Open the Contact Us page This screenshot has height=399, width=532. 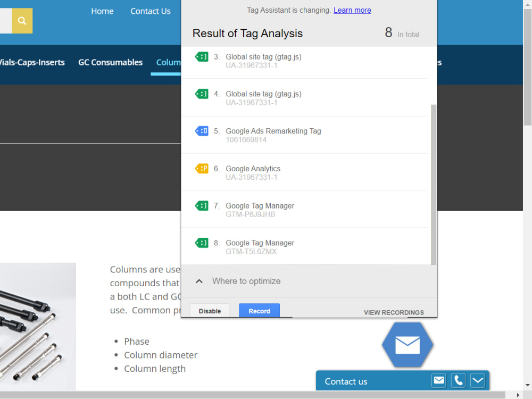[151, 11]
